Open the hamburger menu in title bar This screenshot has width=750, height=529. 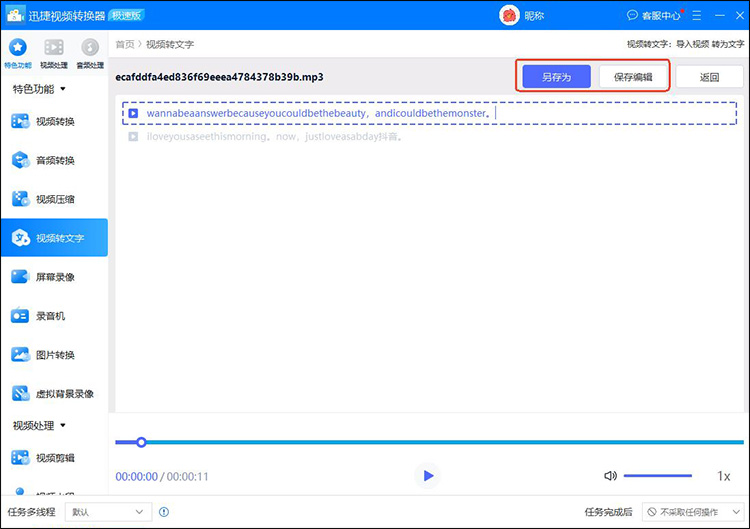(696, 15)
